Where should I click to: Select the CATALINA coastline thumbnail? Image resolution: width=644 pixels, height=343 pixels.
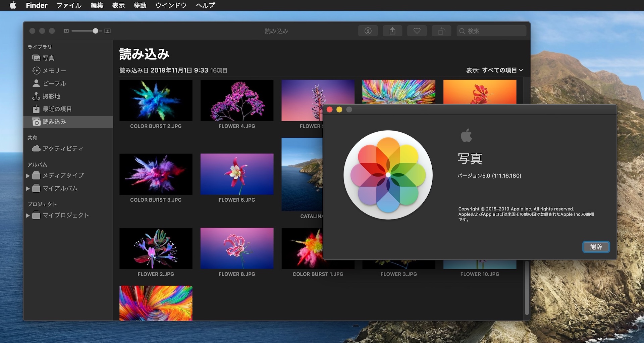302,174
